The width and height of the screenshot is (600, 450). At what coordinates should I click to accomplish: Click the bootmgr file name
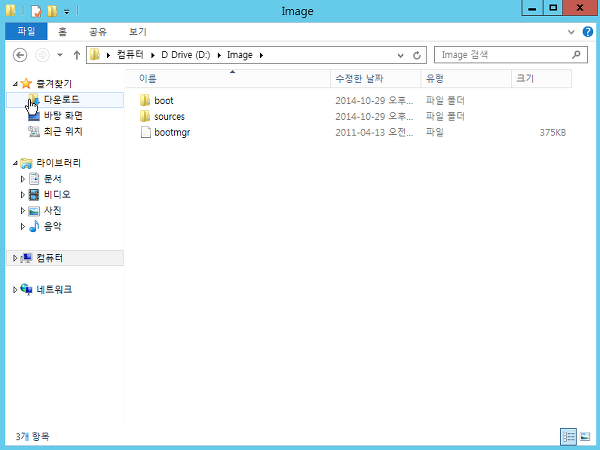click(172, 133)
